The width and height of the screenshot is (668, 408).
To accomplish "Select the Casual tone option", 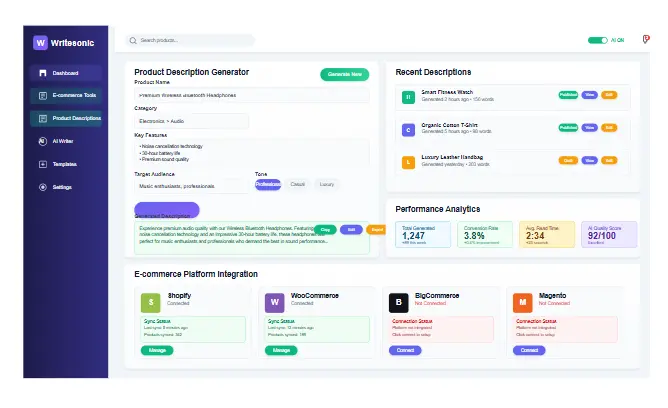I will (297, 184).
